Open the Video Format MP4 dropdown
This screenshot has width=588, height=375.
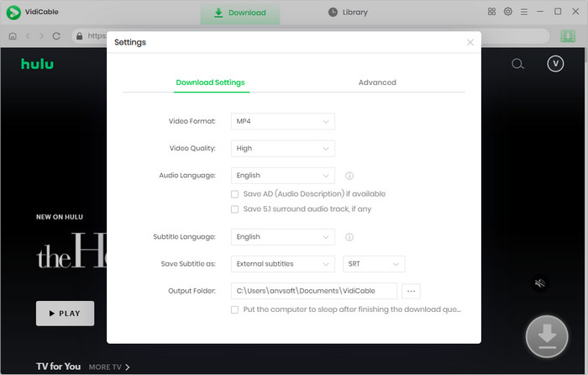[283, 121]
